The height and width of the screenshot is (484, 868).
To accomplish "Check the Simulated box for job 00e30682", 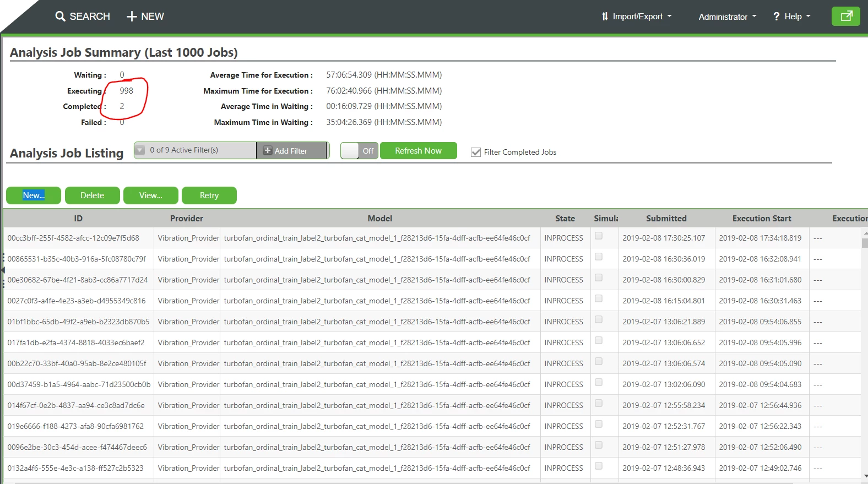I will [599, 278].
